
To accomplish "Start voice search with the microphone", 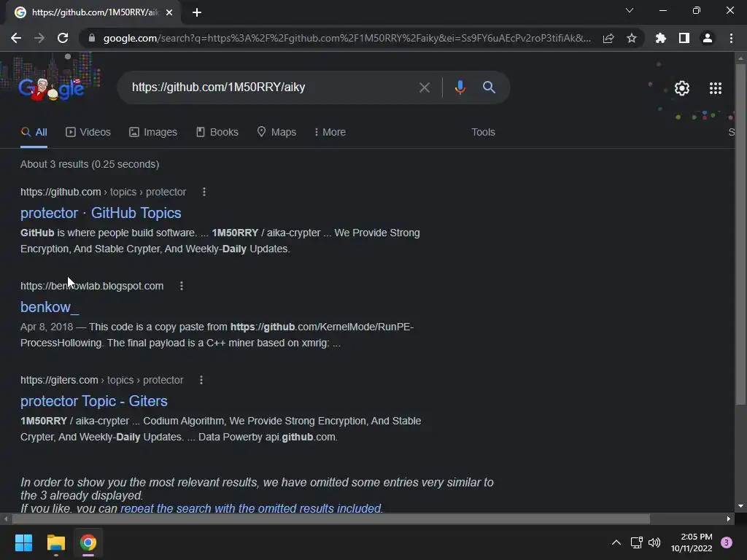I will click(460, 87).
